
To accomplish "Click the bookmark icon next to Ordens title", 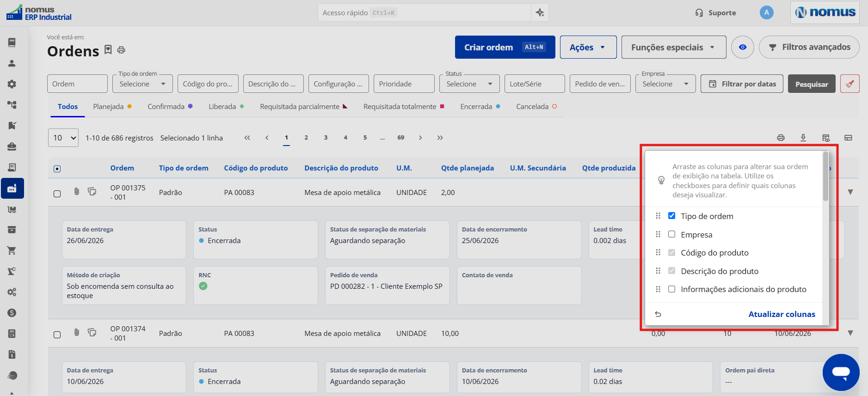I will click(x=108, y=49).
